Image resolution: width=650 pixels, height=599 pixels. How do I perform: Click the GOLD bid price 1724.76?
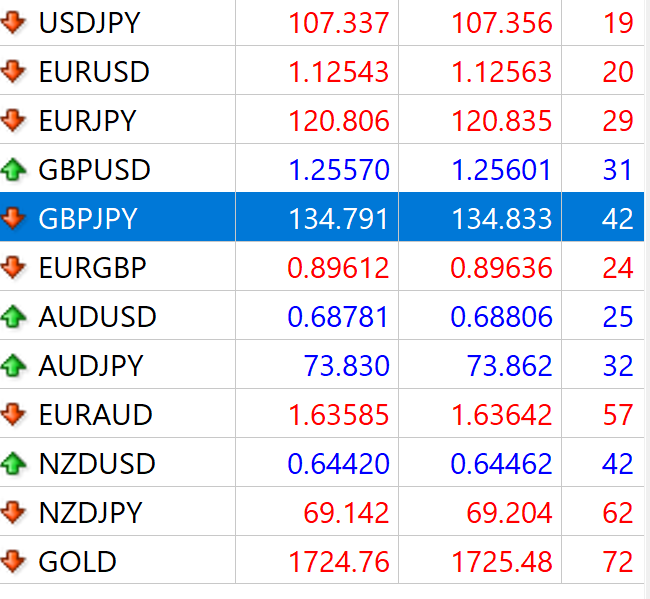click(339, 562)
